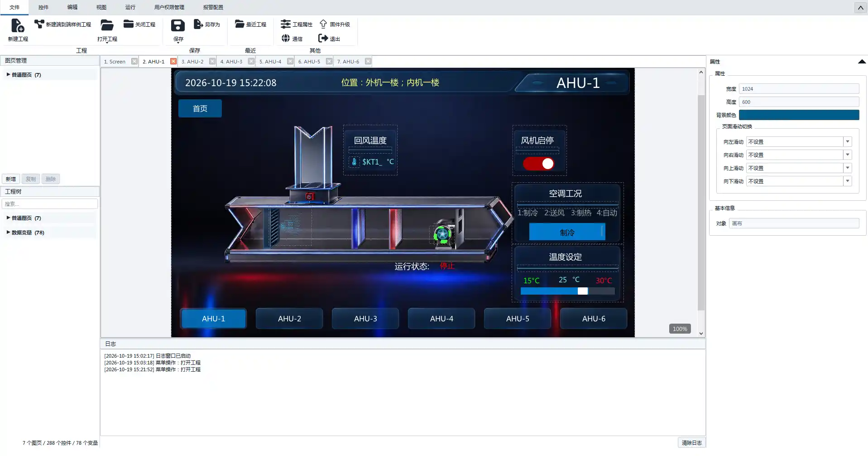
Task: Click the Communication (通信) globe icon
Action: pos(285,39)
